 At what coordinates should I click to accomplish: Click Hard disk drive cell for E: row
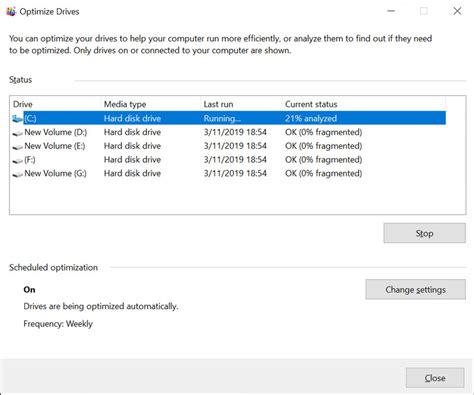132,146
